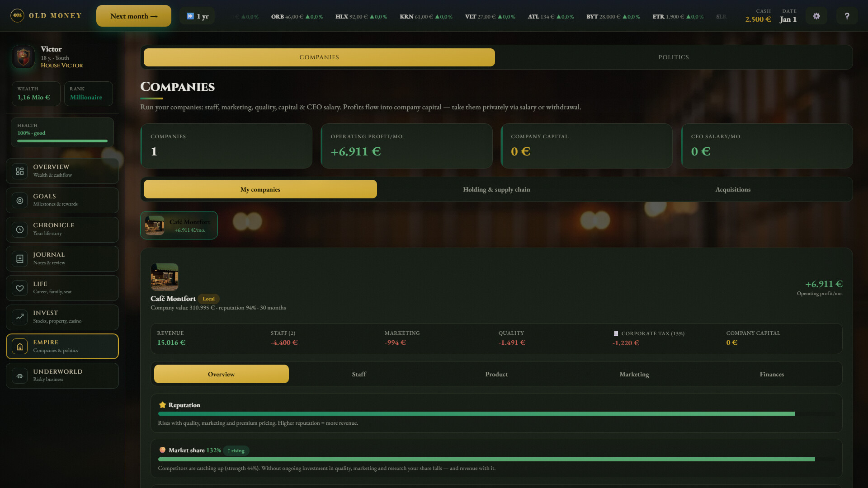Click the KRN 61,00 € ticker

[426, 17]
